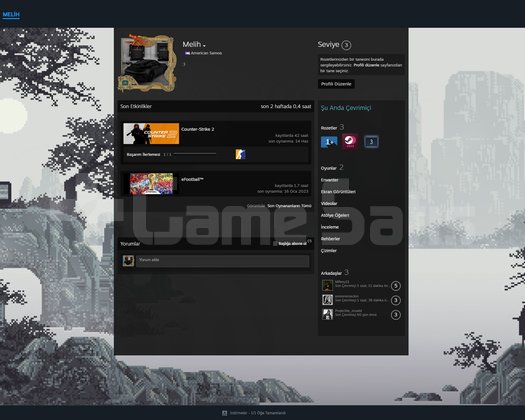This screenshot has height=420, width=525.
Task: Click the Başarım İlerlemesi progress bar
Action: click(195, 154)
